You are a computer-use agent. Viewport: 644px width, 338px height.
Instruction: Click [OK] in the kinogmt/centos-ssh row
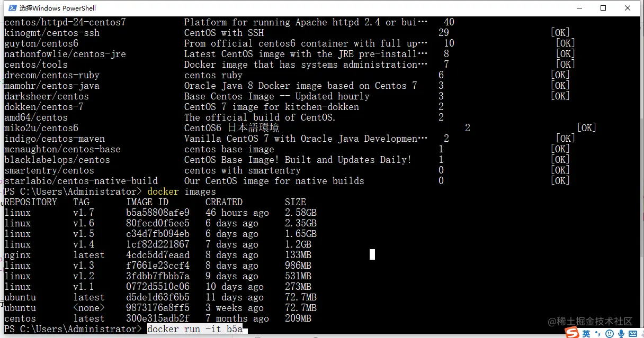point(560,33)
